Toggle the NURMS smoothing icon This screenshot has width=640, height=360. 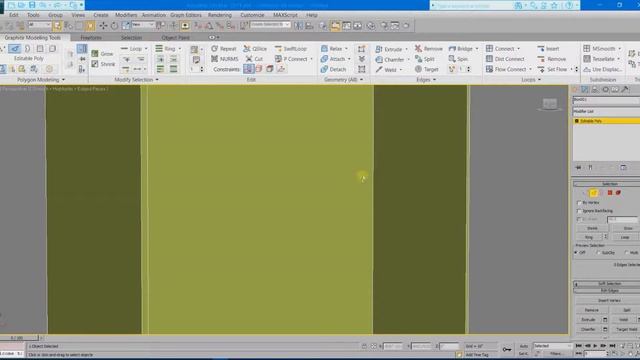click(x=215, y=59)
